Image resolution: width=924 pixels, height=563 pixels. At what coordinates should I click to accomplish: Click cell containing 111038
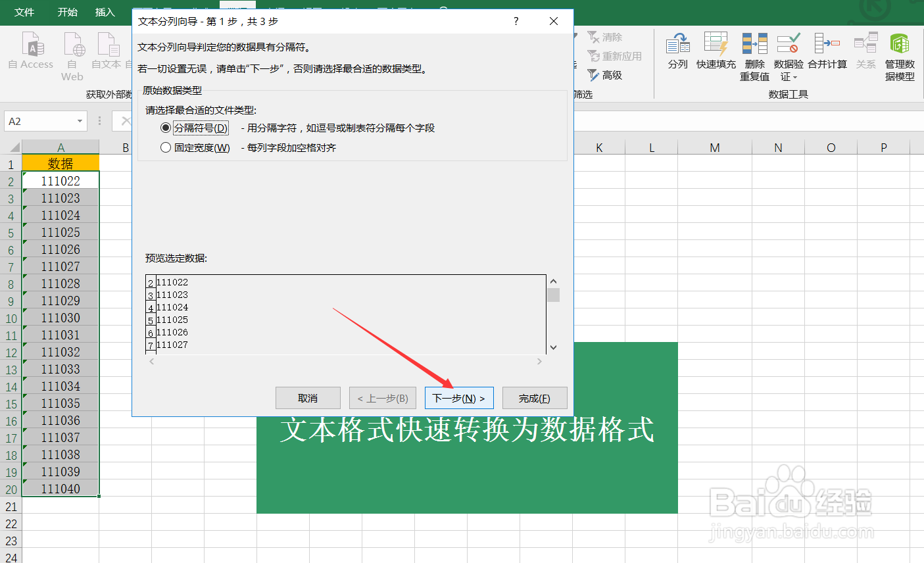pos(61,454)
